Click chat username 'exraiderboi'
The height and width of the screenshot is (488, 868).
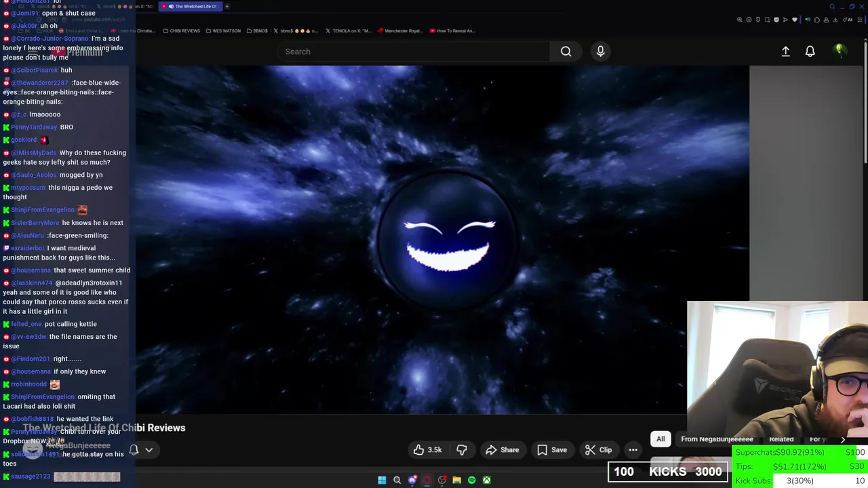28,248
